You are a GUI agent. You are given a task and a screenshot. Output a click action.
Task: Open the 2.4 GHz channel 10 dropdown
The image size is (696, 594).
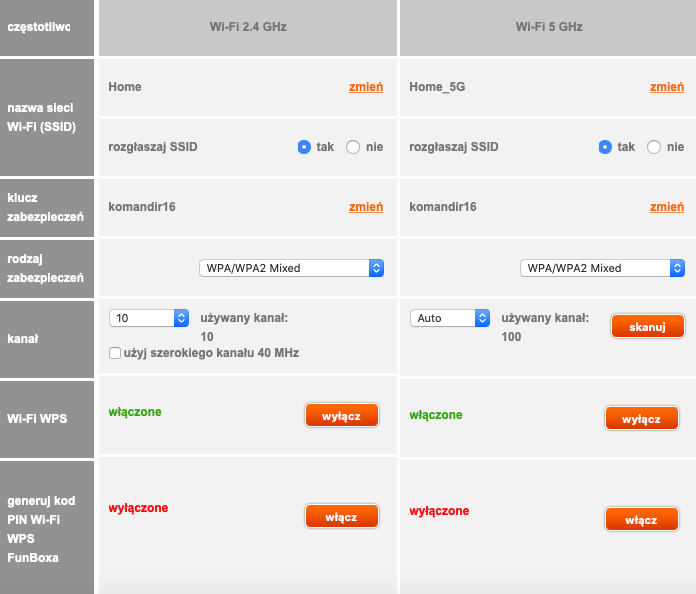pos(149,318)
